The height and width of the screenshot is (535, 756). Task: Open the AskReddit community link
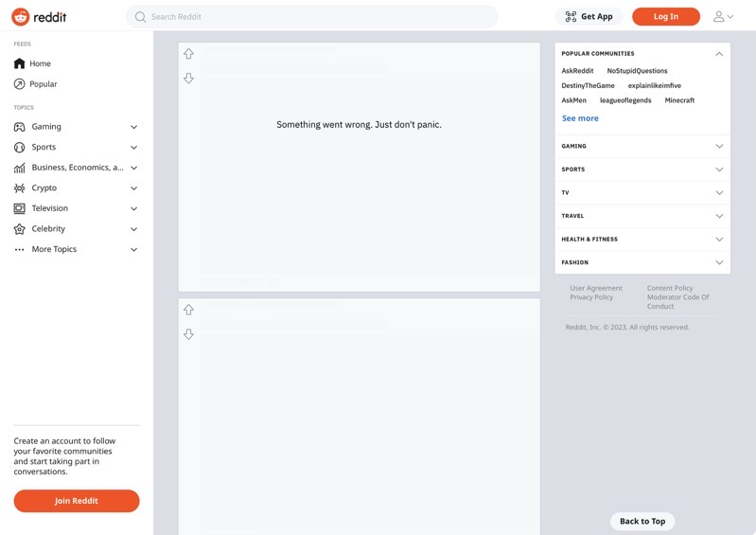[577, 71]
